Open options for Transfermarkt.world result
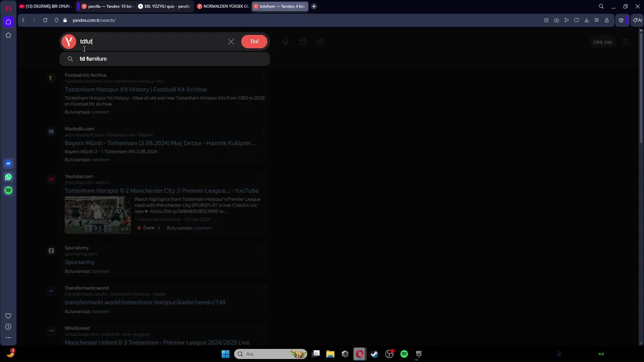Screen dimensions: 644x362 (x=264, y=289)
